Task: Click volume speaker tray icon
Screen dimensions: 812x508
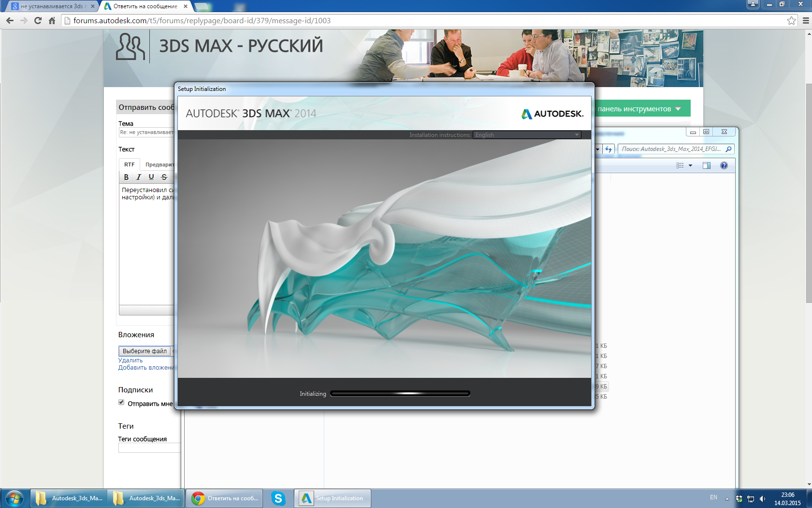Action: tap(762, 499)
